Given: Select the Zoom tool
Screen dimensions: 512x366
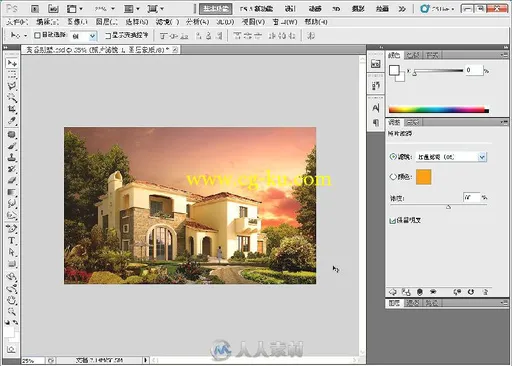Looking at the screenshot, I should click(x=12, y=311).
